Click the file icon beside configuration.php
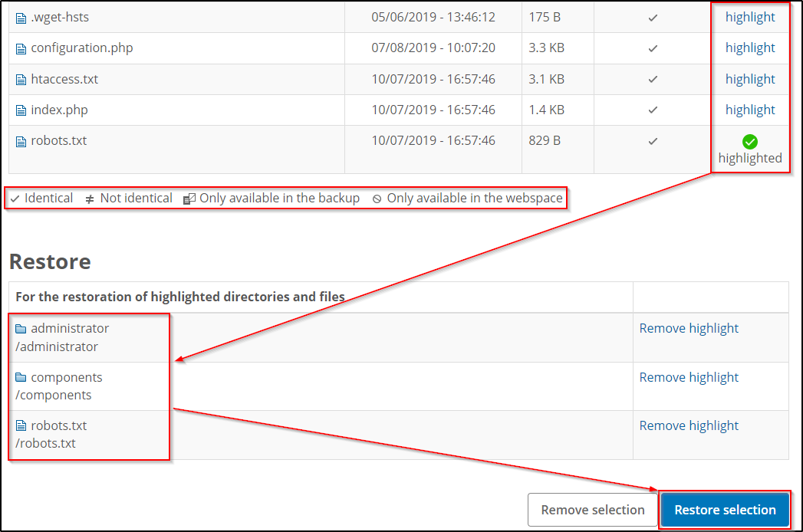Image resolution: width=803 pixels, height=532 pixels. point(21,48)
